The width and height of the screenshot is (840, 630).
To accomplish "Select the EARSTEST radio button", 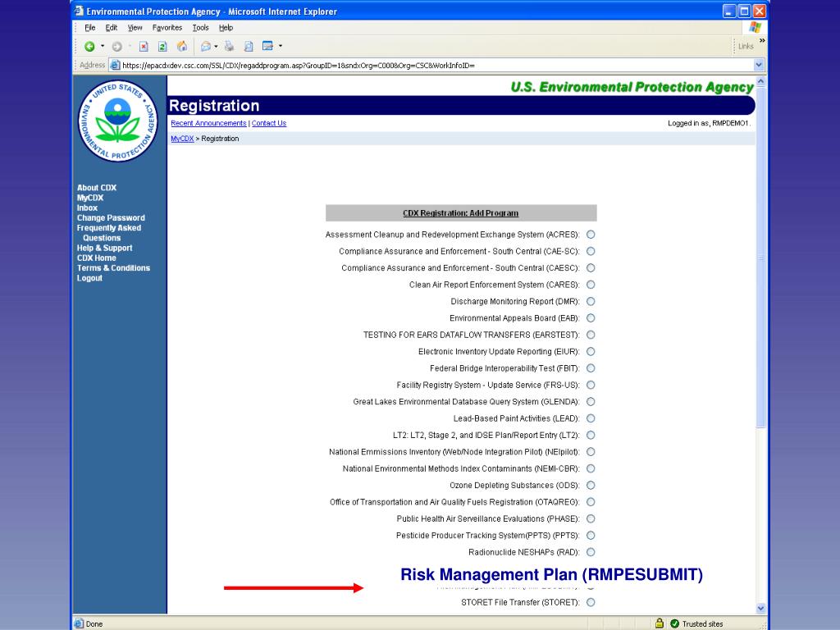I will (x=591, y=335).
